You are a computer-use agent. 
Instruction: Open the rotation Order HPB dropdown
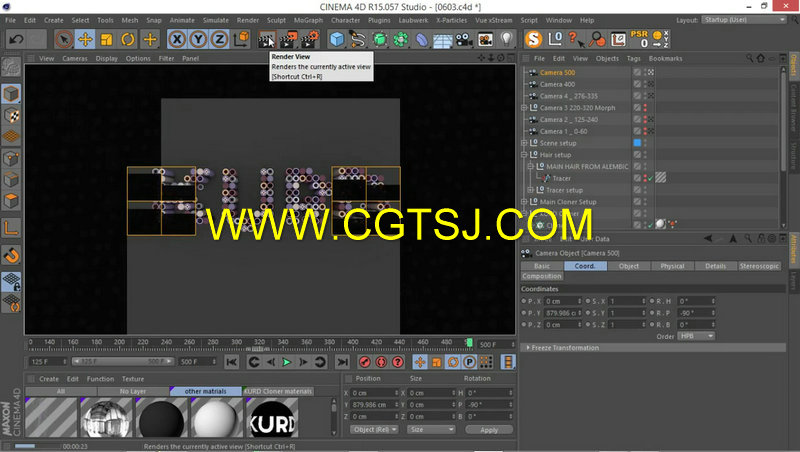[x=696, y=336]
